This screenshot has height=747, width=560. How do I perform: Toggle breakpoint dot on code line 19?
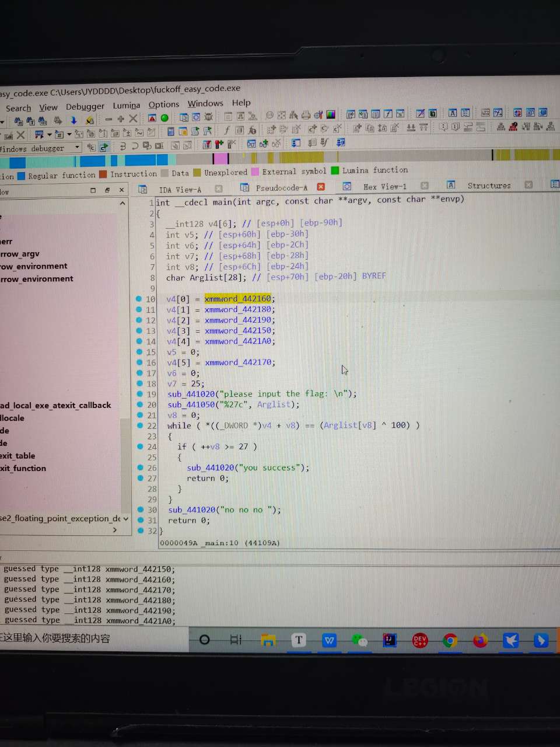click(139, 394)
